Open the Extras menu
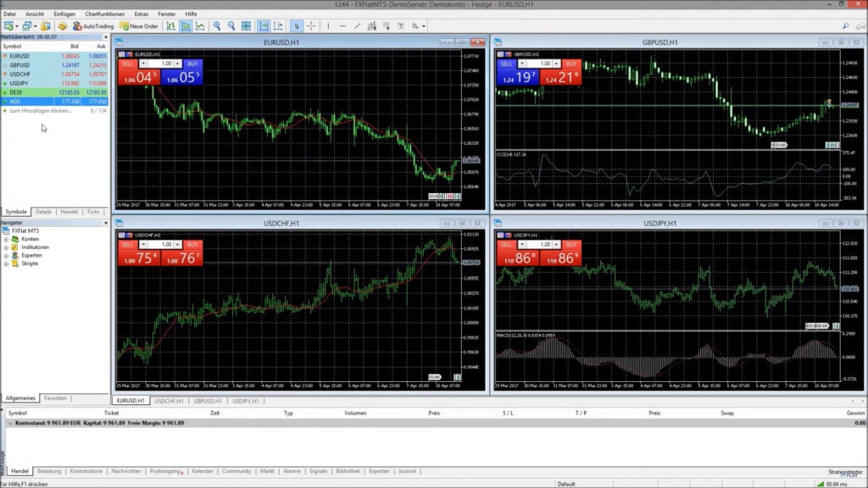The height and width of the screenshot is (488, 868). click(x=142, y=14)
